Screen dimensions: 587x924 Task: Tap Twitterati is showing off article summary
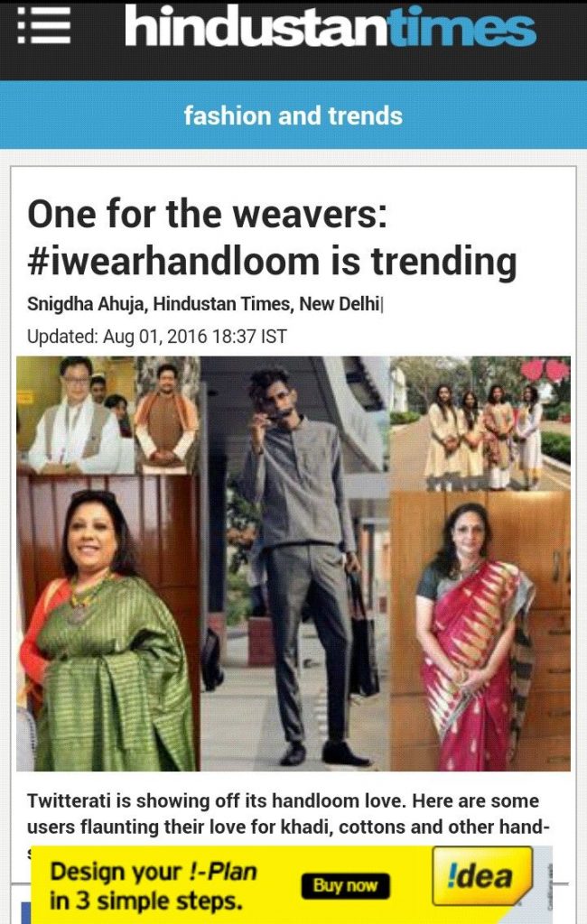(288, 814)
